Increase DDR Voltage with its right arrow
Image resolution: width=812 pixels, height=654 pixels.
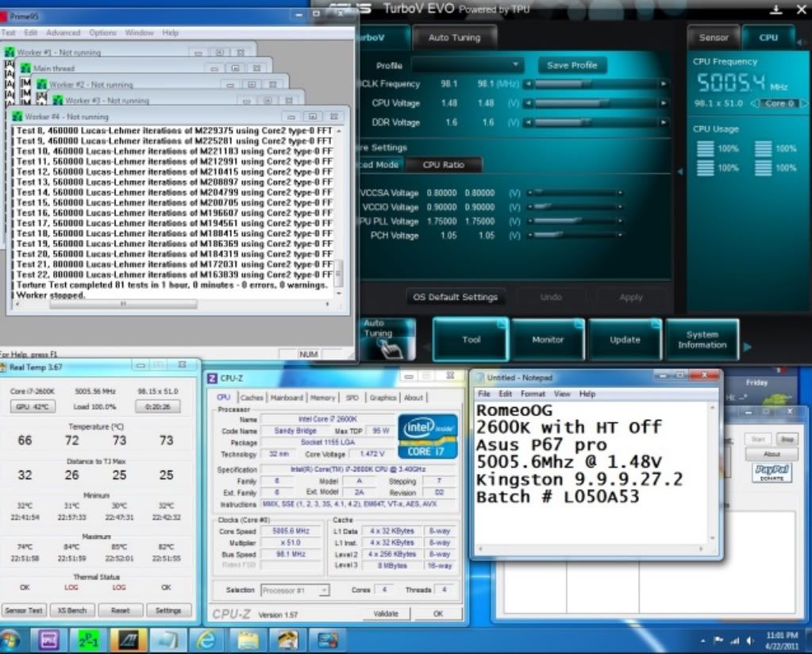(x=664, y=123)
